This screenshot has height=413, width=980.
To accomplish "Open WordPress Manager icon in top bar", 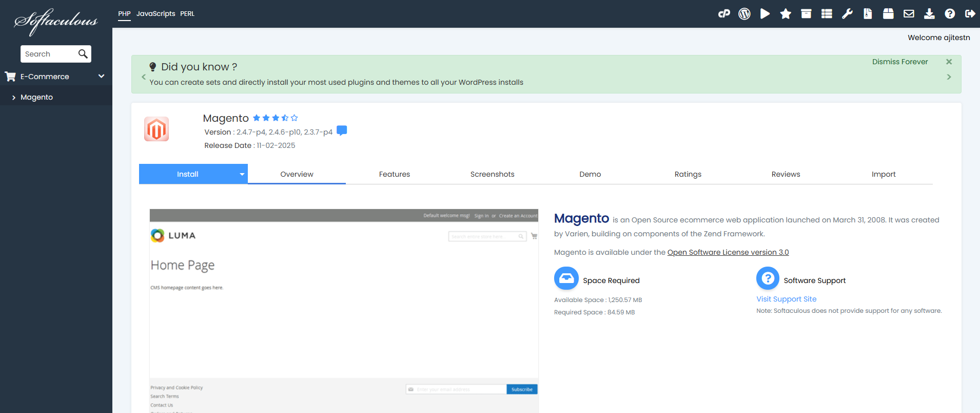I will [744, 14].
